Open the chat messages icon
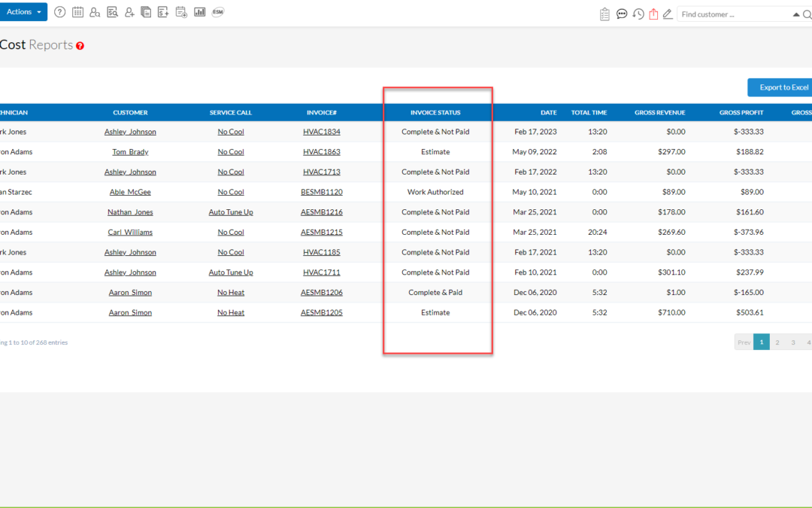This screenshot has height=508, width=812. [622, 14]
